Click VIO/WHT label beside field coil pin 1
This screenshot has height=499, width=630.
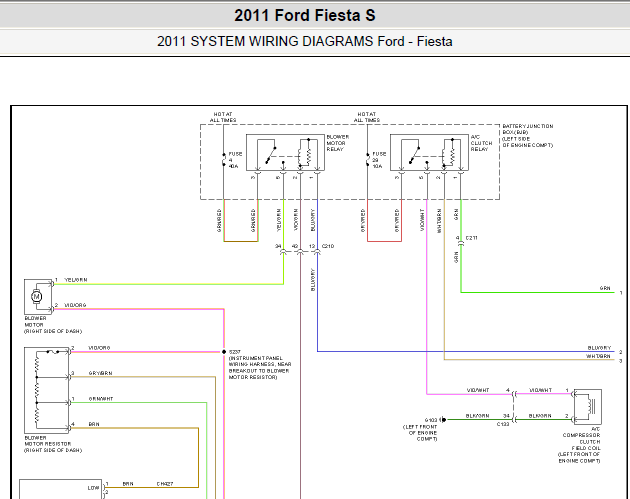541,390
